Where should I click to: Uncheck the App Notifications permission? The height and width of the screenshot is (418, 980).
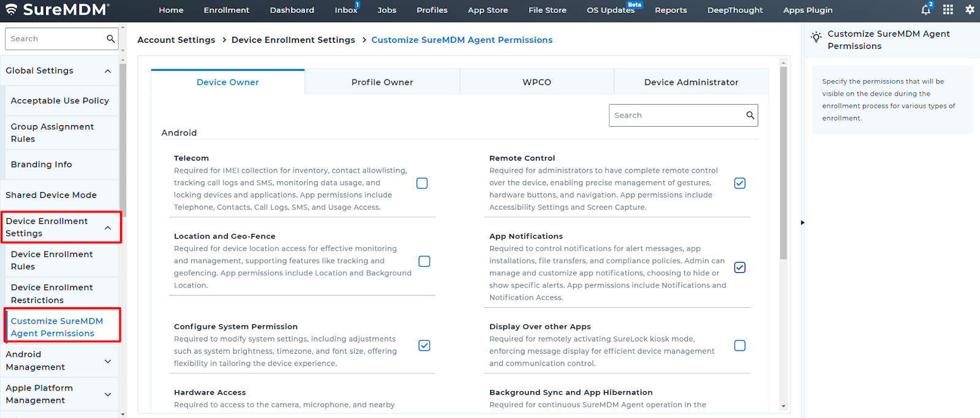[x=740, y=267]
